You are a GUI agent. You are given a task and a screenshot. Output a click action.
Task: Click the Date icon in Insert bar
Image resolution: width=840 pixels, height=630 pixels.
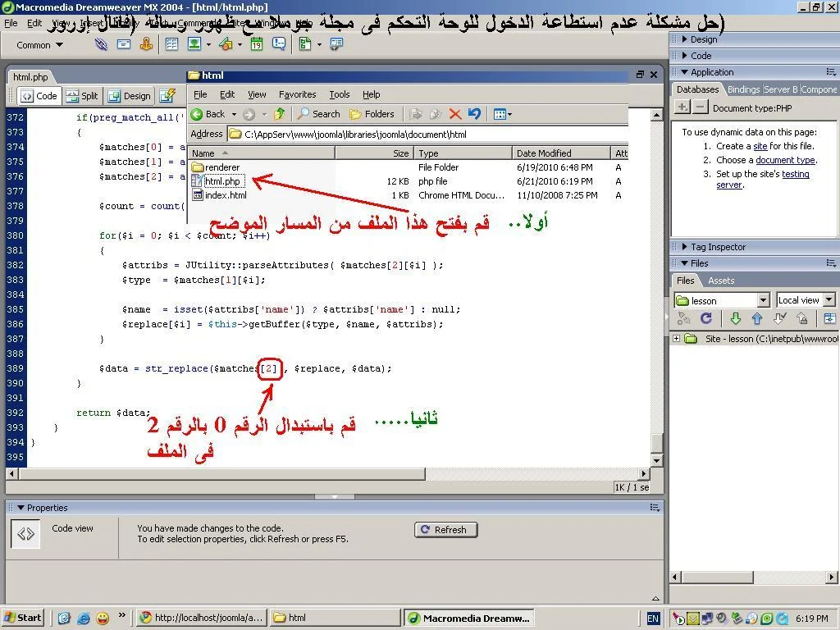point(256,44)
